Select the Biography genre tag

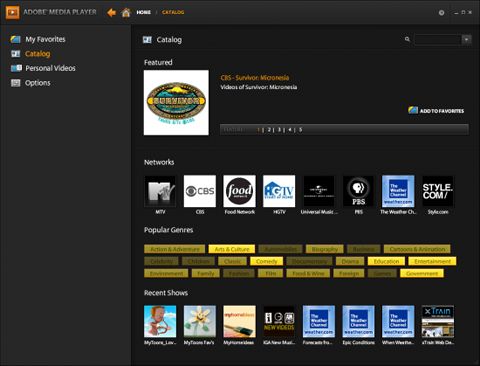325,249
